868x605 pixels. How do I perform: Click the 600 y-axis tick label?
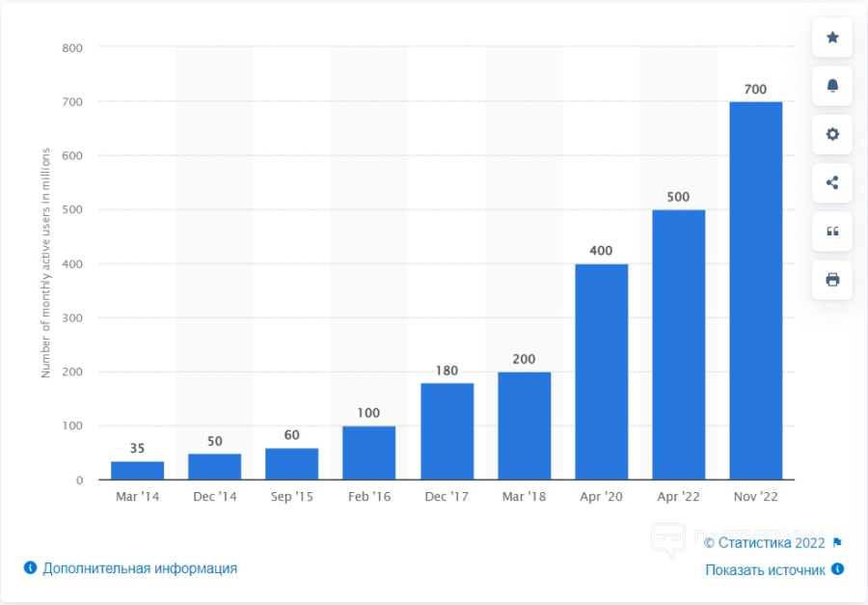pos(72,155)
